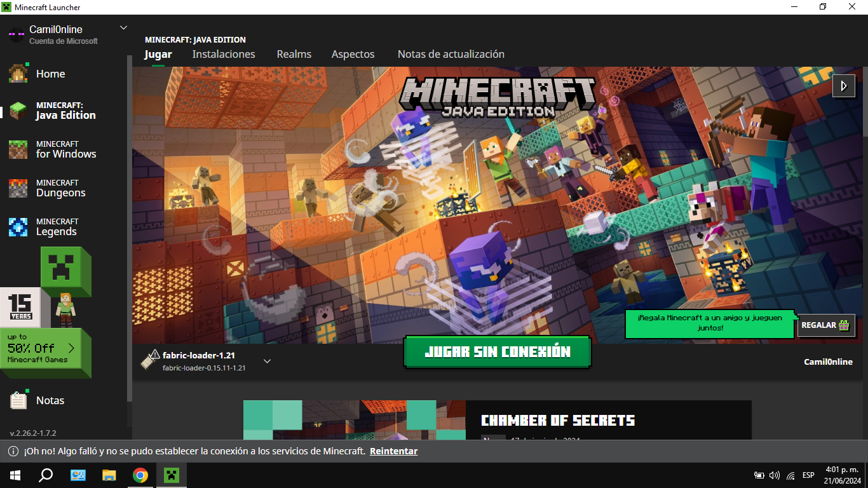Image resolution: width=868 pixels, height=488 pixels.
Task: Select the Minecraft Java Edition grass block icon
Action: pos(18,111)
